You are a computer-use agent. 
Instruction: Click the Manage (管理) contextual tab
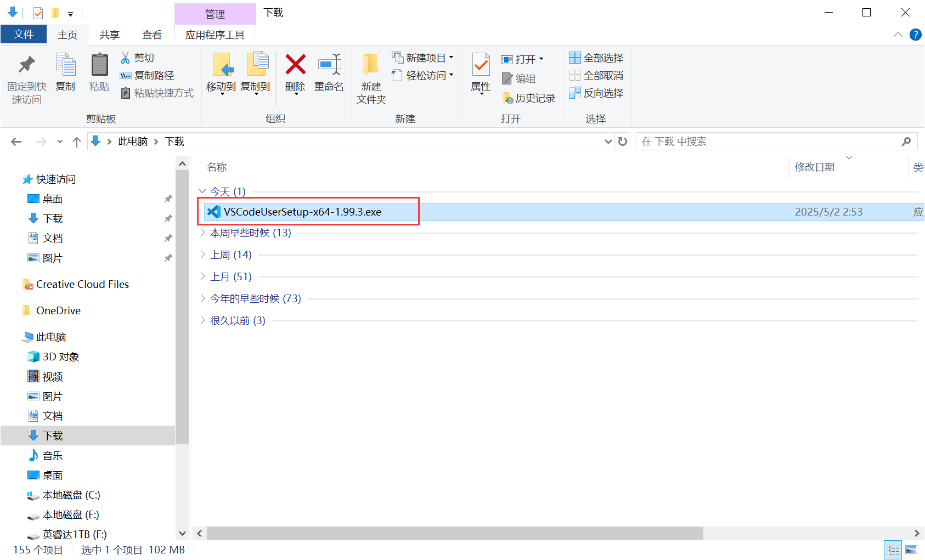pos(215,14)
